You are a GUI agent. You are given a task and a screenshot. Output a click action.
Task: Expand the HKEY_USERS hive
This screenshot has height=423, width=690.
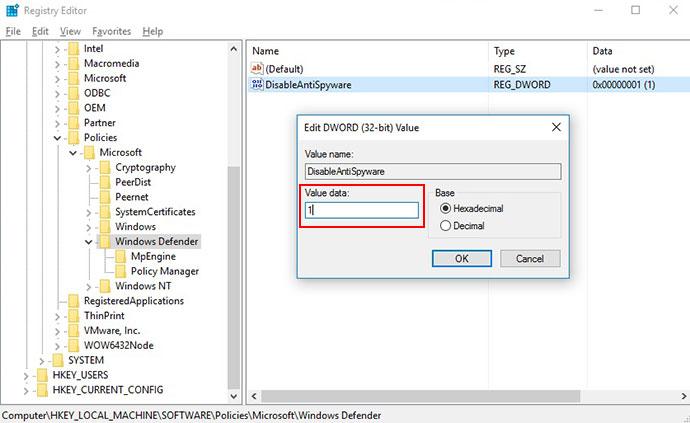click(x=26, y=376)
